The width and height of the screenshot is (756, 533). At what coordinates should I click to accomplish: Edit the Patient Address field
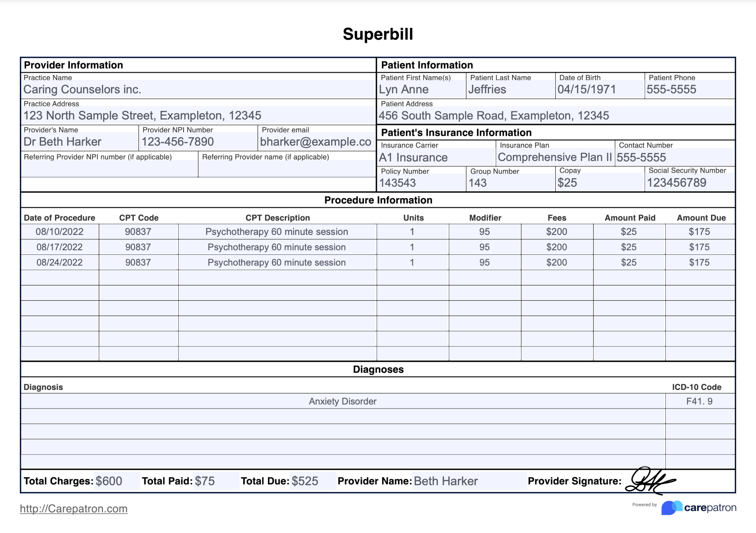pos(556,115)
